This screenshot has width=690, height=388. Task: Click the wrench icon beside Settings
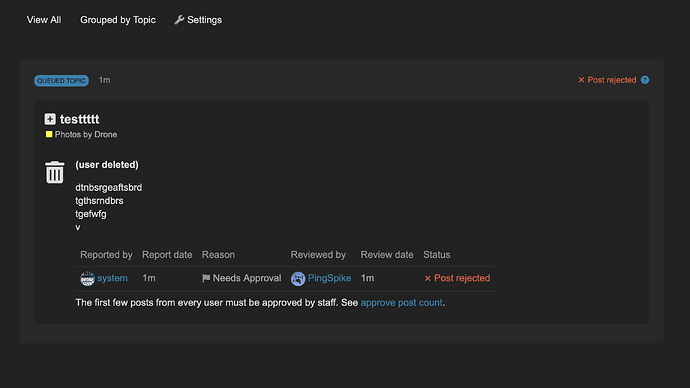179,20
